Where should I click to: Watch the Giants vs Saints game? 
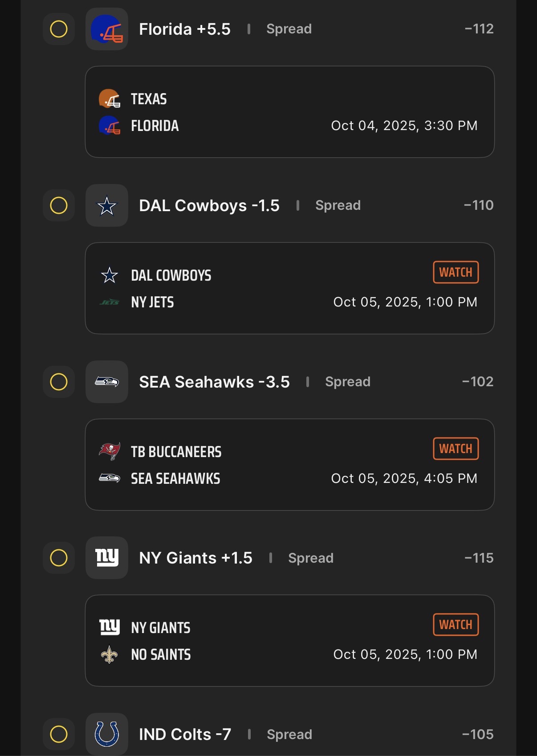[x=456, y=625]
